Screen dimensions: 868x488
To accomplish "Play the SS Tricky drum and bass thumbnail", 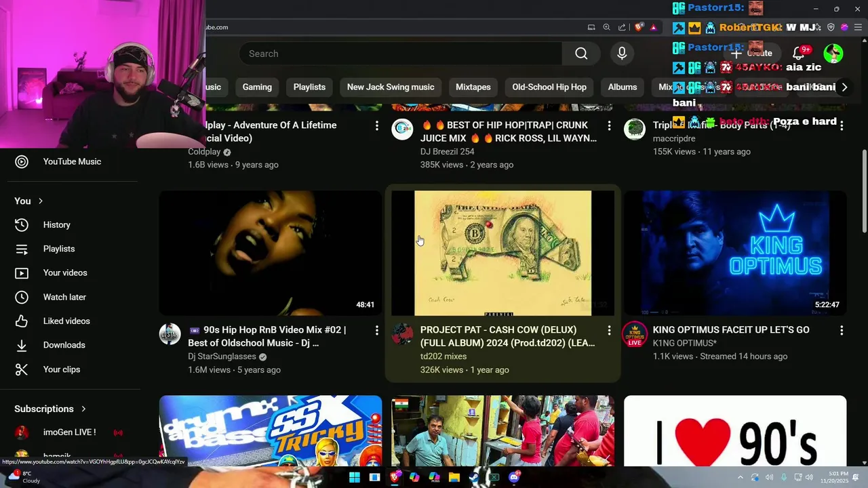I will tap(271, 431).
